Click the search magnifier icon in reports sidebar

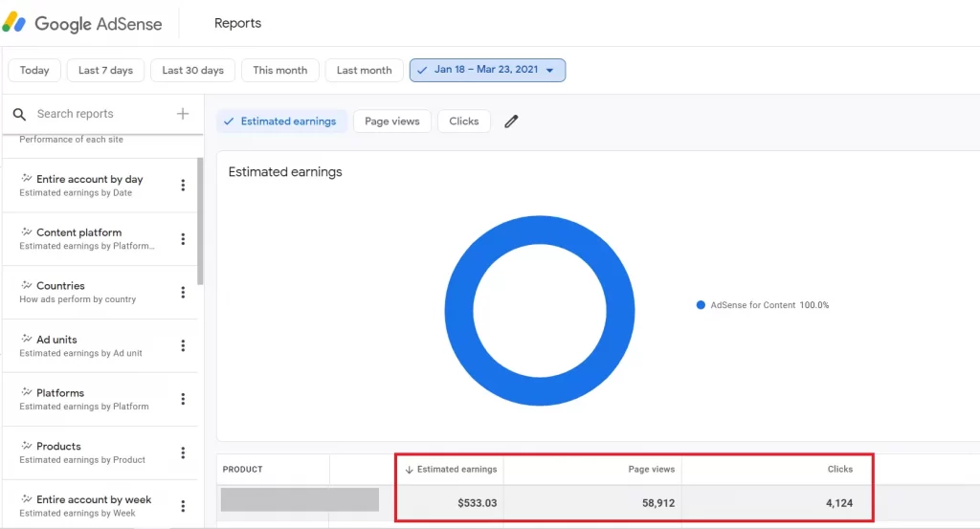19,114
